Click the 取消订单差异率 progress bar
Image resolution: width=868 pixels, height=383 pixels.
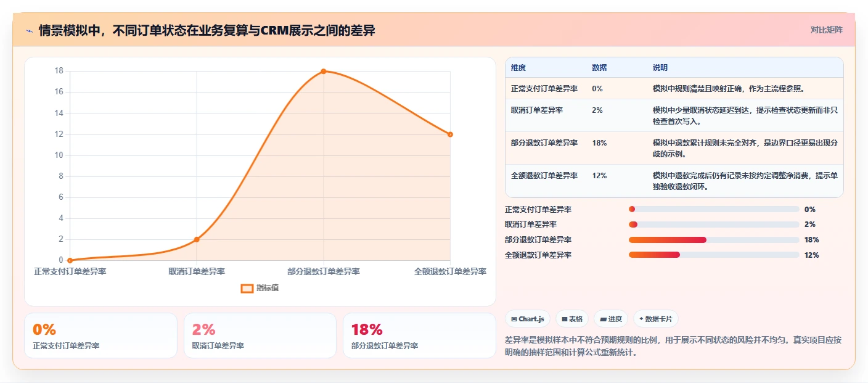coord(714,224)
